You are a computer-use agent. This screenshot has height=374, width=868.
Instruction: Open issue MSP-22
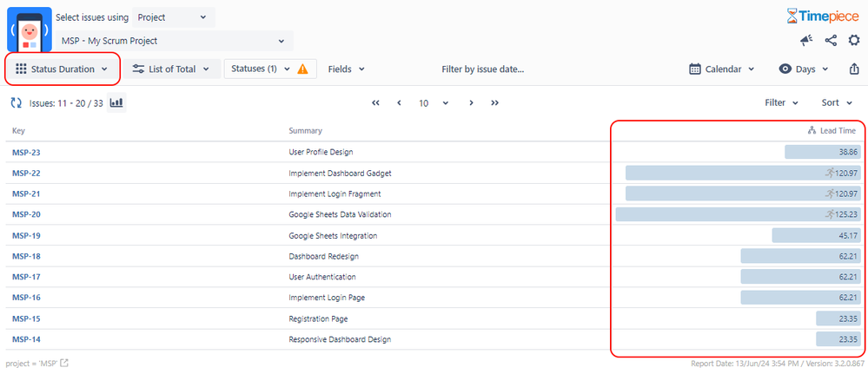pyautogui.click(x=26, y=174)
